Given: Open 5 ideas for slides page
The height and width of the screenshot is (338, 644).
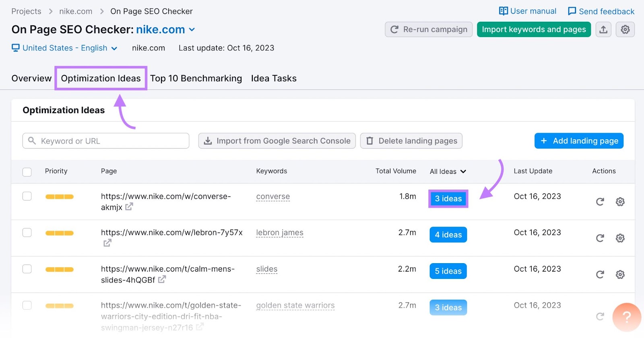Looking at the screenshot, I should [448, 271].
